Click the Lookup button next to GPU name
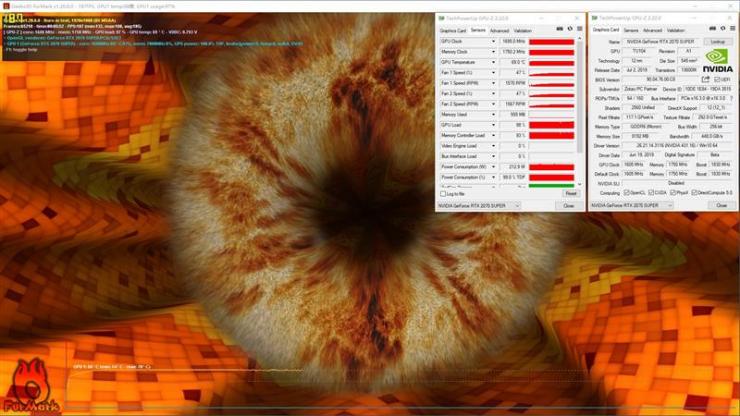Viewport: 740px width, 416px height. point(718,42)
